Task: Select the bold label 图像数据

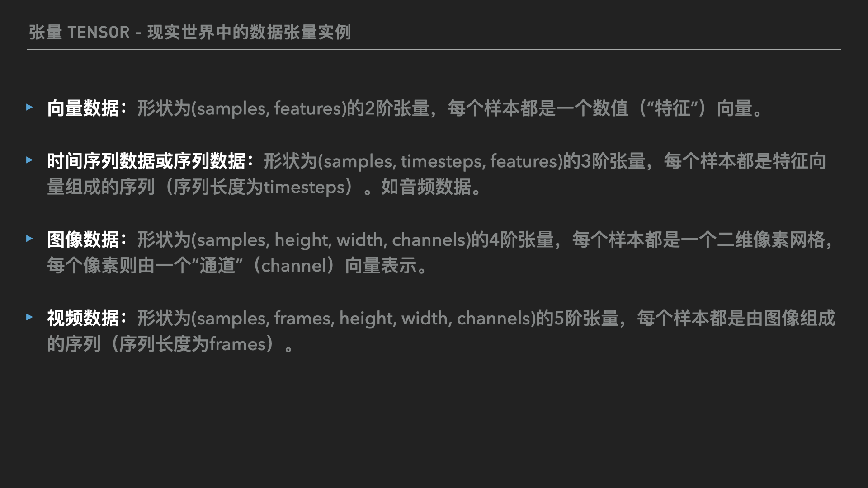Action: tap(83, 239)
